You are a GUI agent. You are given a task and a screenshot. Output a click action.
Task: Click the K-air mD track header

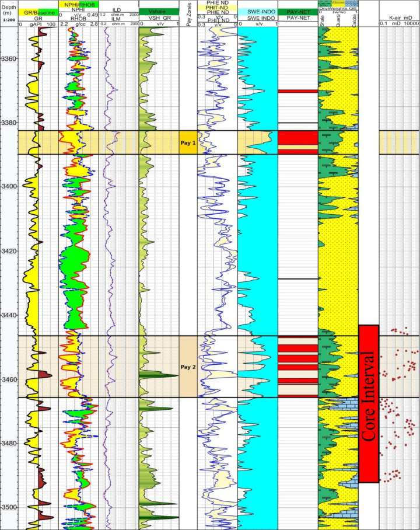click(x=400, y=18)
